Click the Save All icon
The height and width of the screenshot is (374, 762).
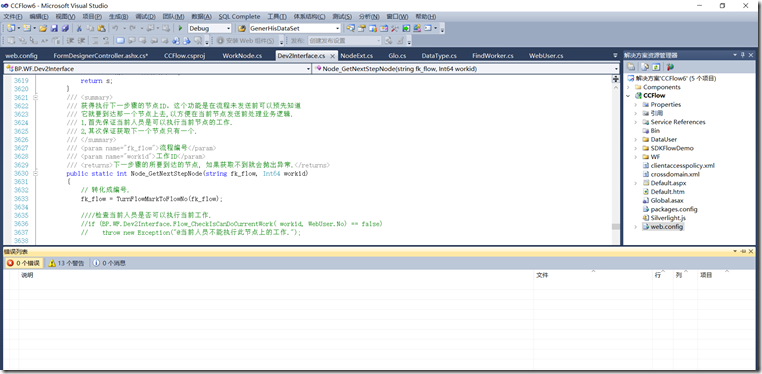[66, 28]
